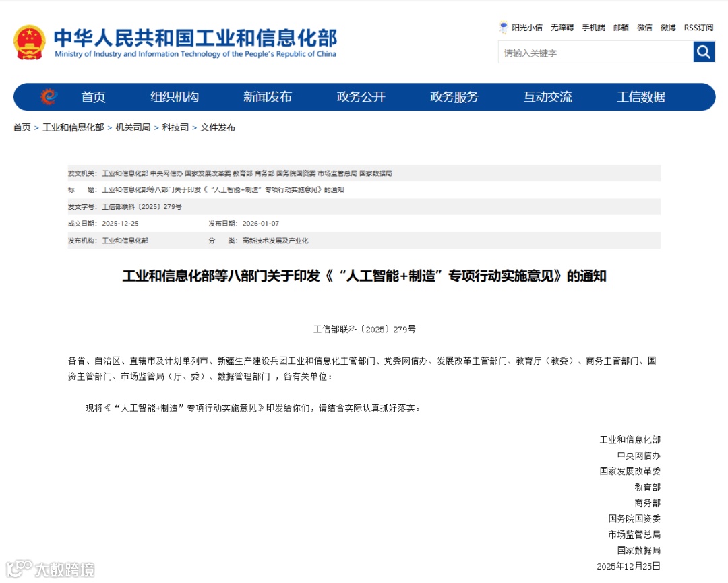Open 首页 in the blue navigation bar
The width and height of the screenshot is (728, 583).
click(93, 97)
